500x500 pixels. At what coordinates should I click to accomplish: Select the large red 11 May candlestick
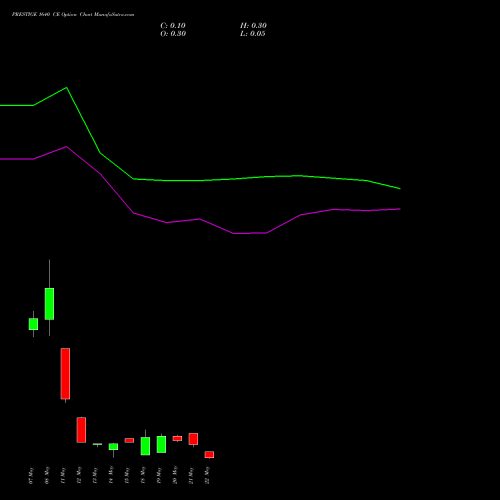[x=65, y=374]
